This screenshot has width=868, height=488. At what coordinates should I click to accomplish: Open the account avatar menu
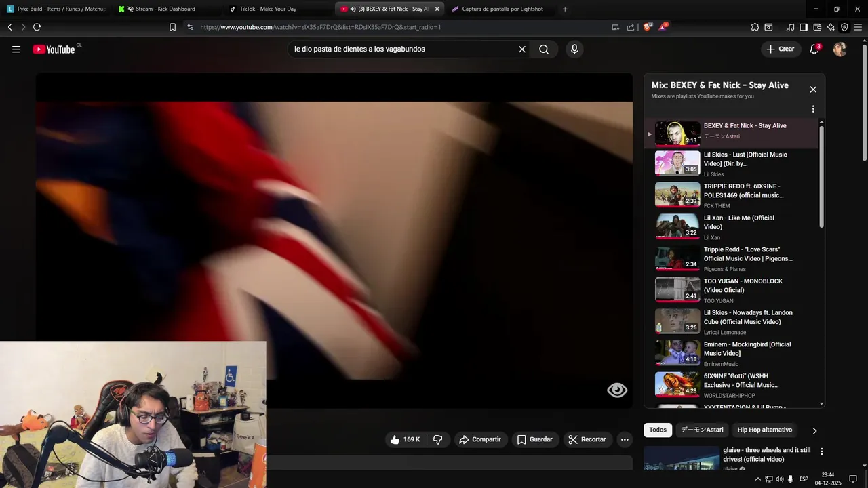tap(840, 49)
